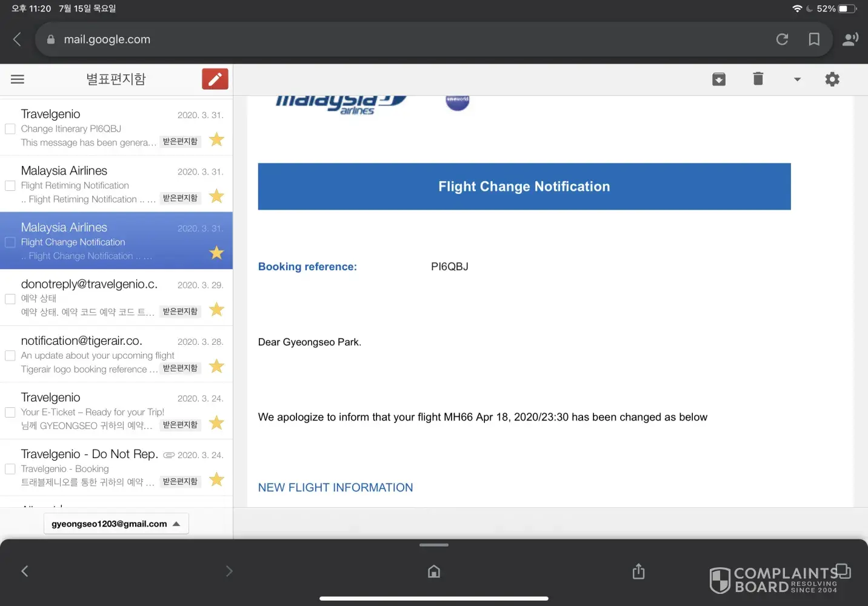Open the gyeongseo1203@gmail.com account switcher
The height and width of the screenshot is (606, 868).
tap(116, 524)
